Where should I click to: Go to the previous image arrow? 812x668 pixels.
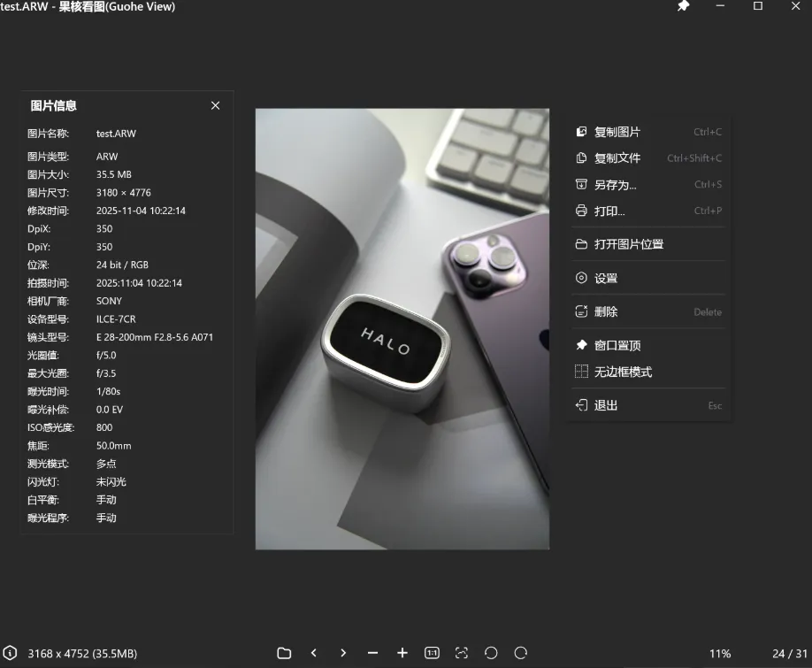click(313, 653)
